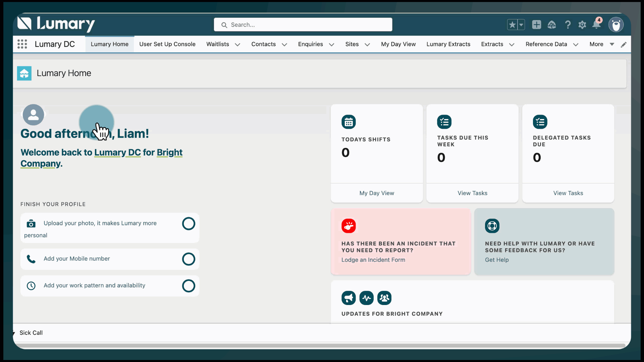Expand the Contacts tab chevron

(x=284, y=45)
